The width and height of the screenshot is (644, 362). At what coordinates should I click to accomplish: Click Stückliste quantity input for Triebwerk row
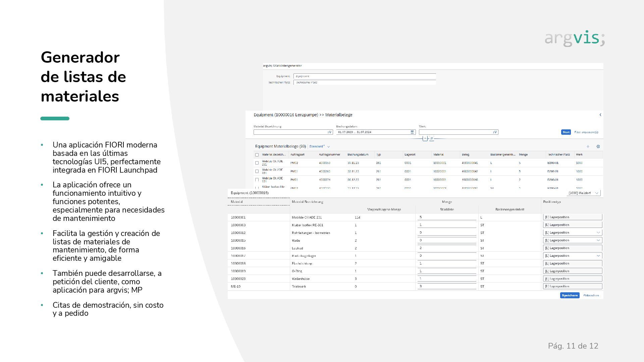447,286
